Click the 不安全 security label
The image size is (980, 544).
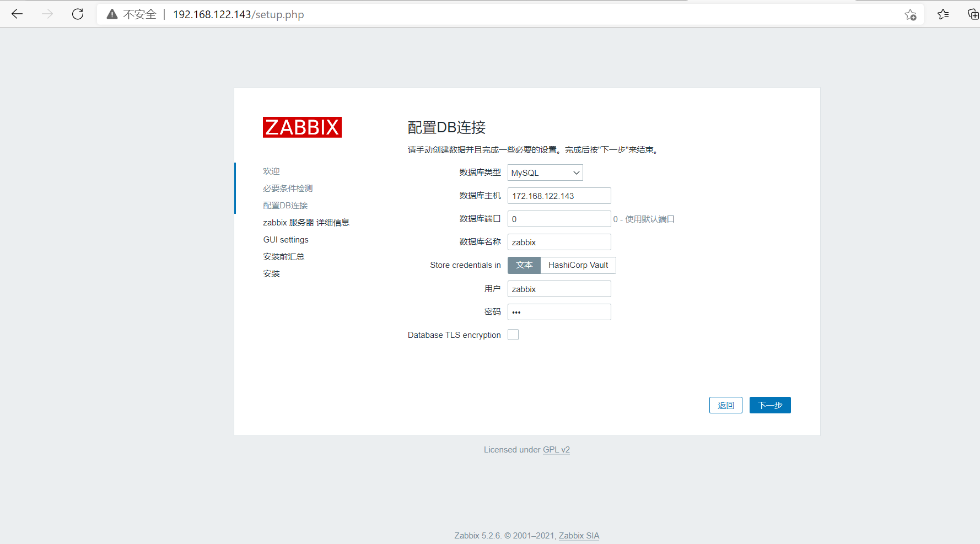tap(140, 14)
